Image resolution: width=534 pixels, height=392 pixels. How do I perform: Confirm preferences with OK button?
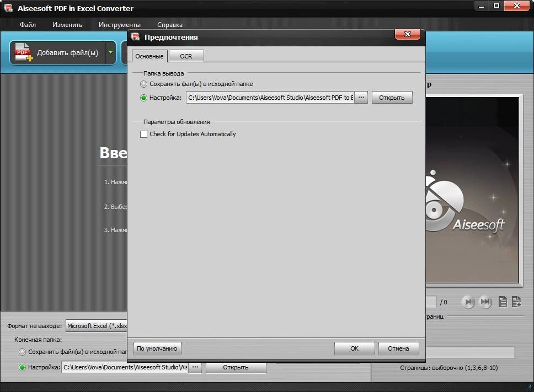click(354, 348)
